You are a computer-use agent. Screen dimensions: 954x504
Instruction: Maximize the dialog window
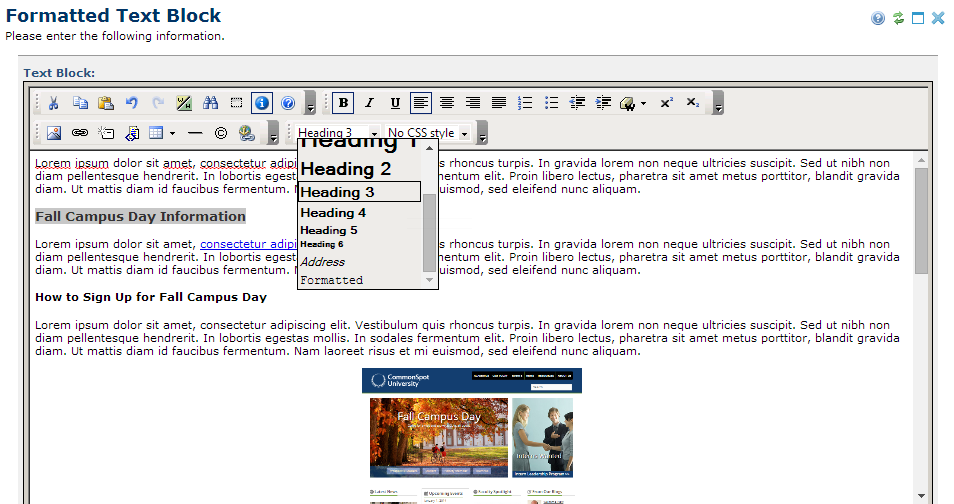(x=918, y=18)
